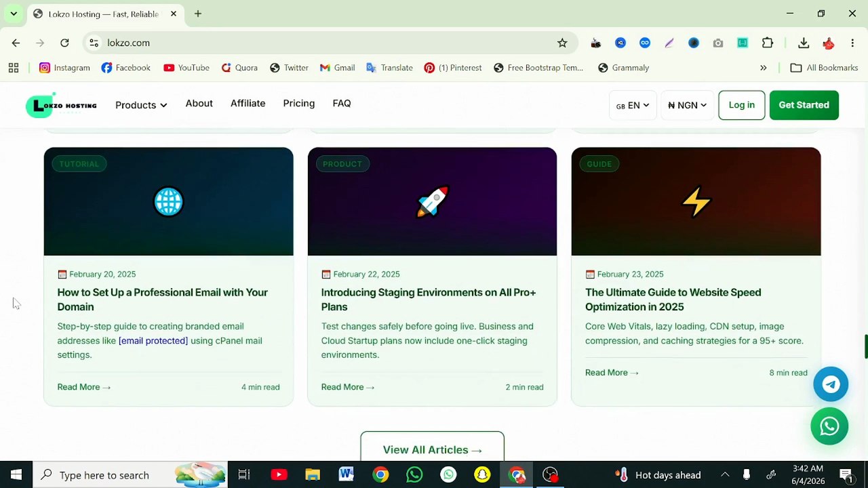Open article title How to Set Up Professional Email
Screen dimensions: 868x488
[x=163, y=300]
